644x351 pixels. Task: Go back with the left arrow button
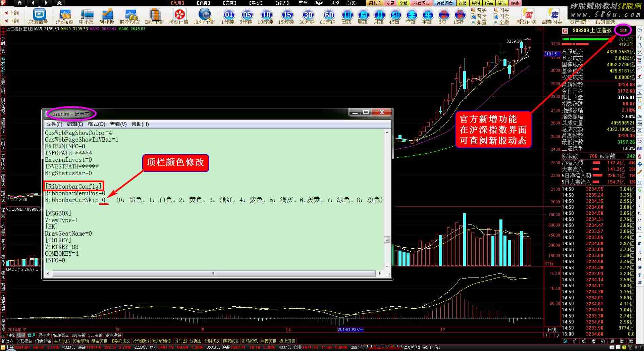point(33,3)
